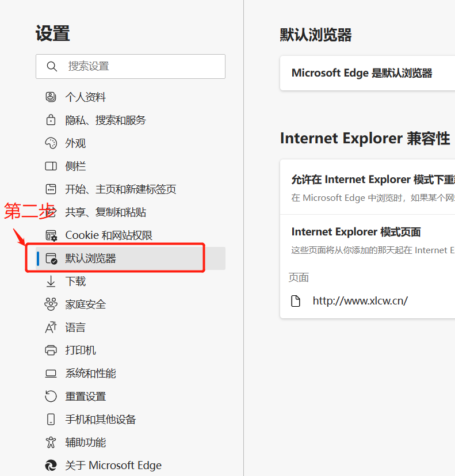Open the 个人资料 settings section
Viewport: 455px width, 476px height.
click(131, 97)
